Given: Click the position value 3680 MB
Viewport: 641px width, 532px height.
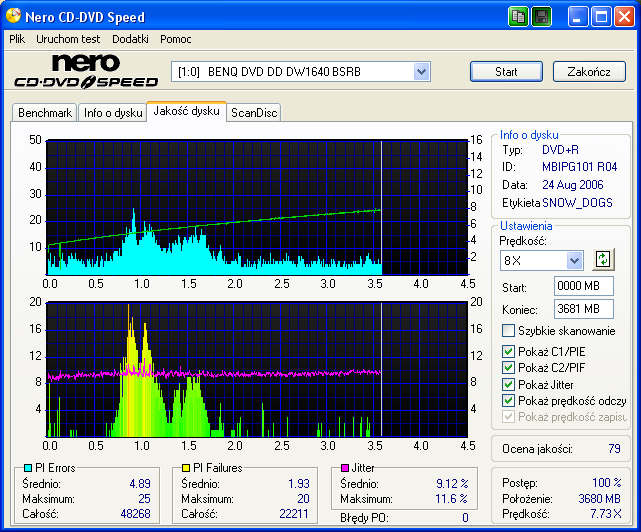Looking at the screenshot, I should [599, 498].
